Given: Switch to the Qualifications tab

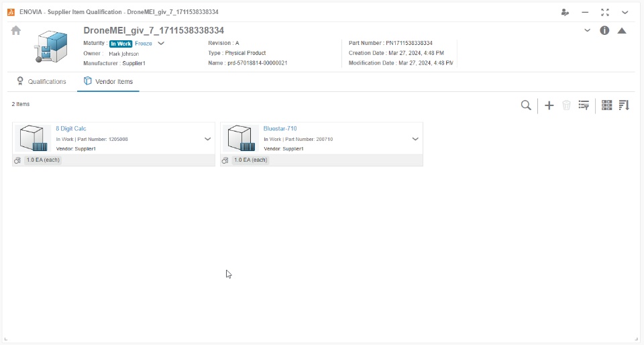Looking at the screenshot, I should tap(42, 81).
